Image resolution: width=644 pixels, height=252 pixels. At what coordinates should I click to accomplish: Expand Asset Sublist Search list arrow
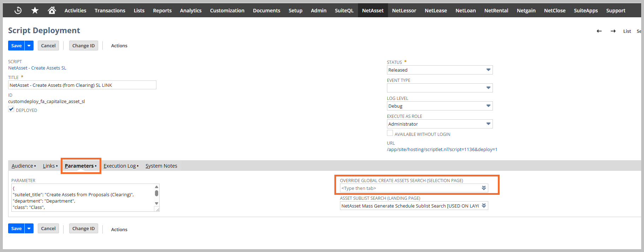pyautogui.click(x=484, y=206)
